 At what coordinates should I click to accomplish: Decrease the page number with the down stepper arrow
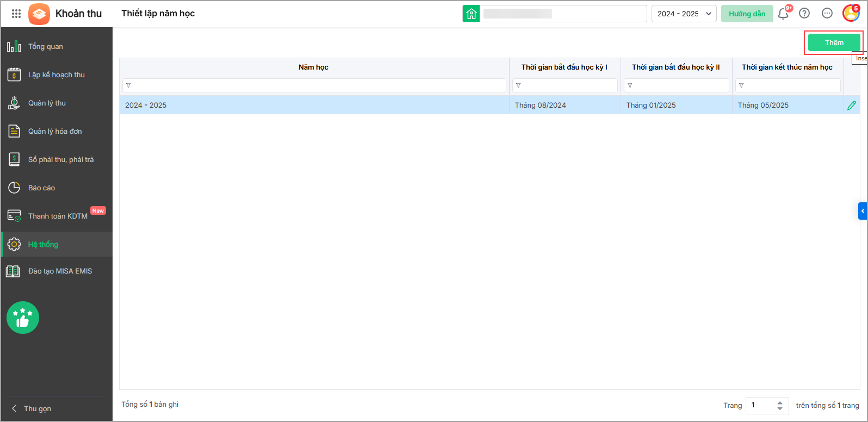[780, 408]
